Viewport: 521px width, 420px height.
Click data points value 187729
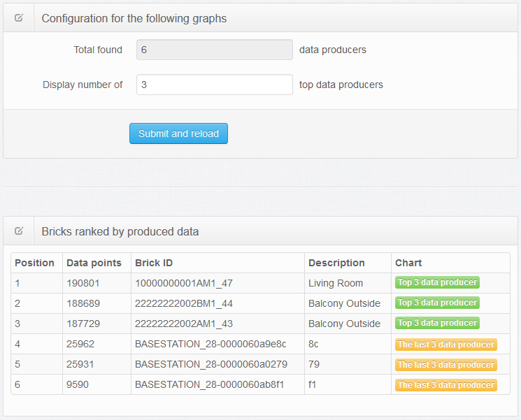point(83,324)
